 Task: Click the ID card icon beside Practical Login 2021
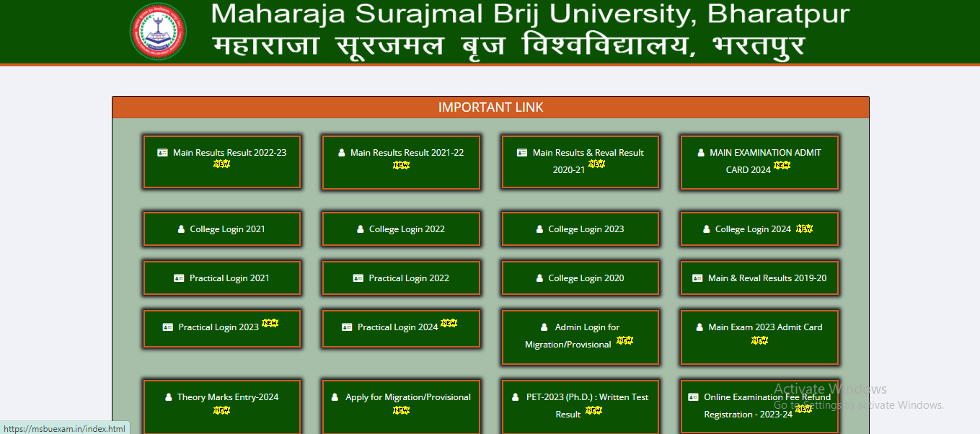point(179,278)
